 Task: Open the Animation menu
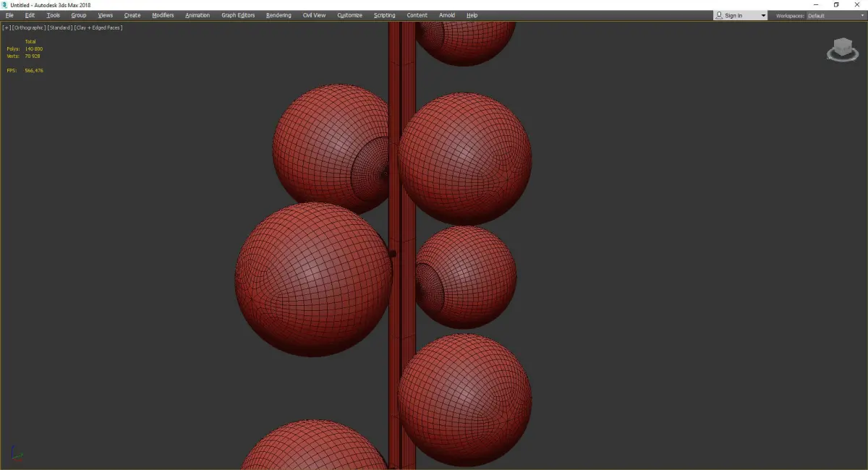[x=197, y=15]
